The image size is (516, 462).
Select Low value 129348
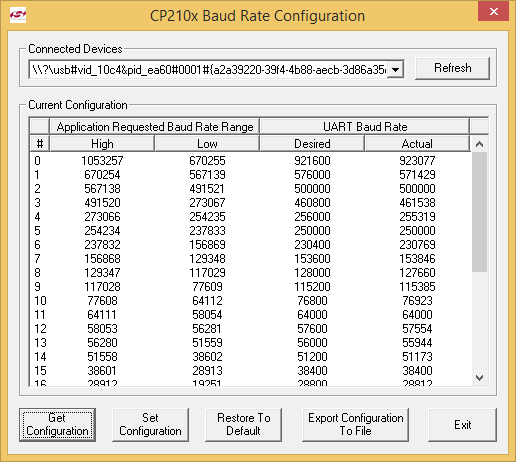(207, 259)
